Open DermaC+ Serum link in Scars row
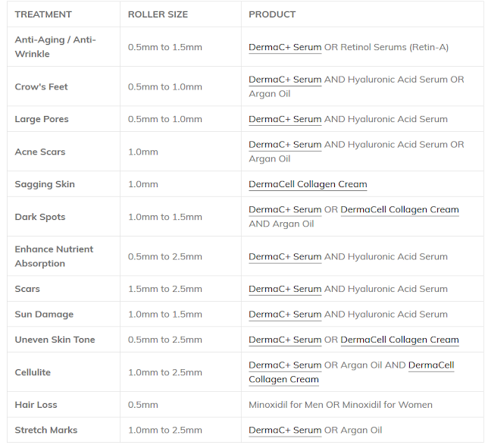The height and width of the screenshot is (448, 485). [285, 289]
